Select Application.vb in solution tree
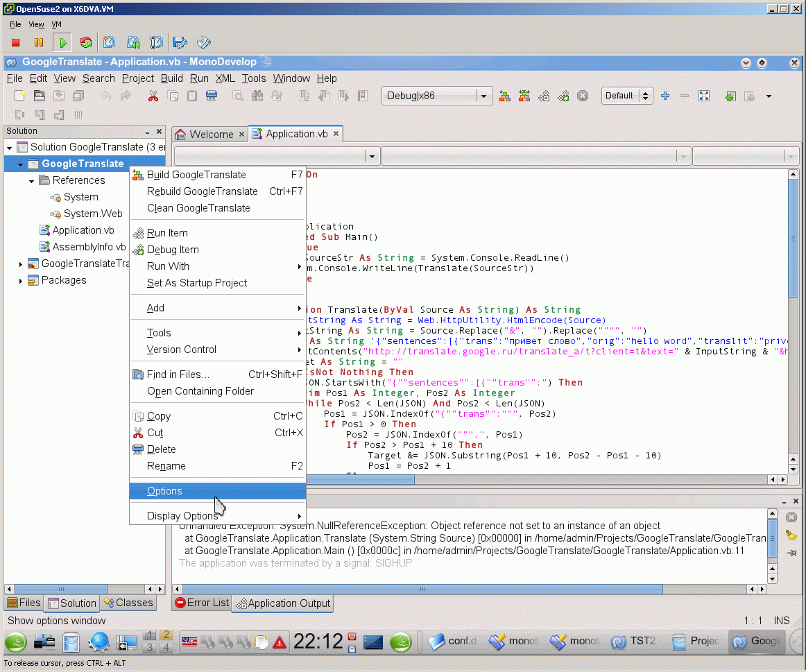This screenshot has width=806, height=672. pyautogui.click(x=83, y=231)
